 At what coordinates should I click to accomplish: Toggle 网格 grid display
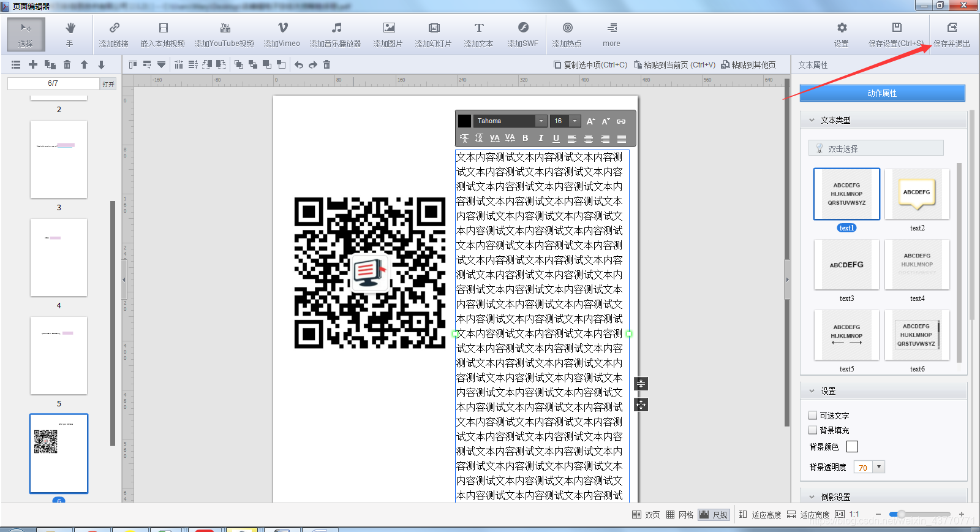pyautogui.click(x=680, y=515)
